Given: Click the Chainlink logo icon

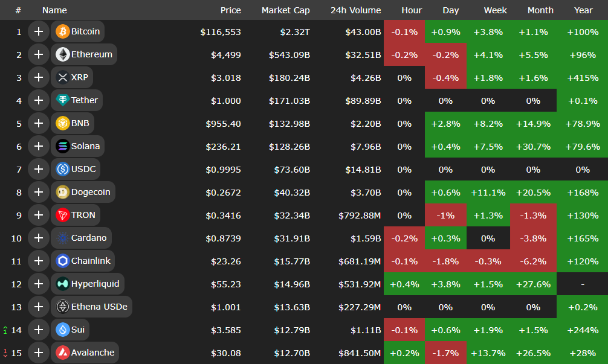Looking at the screenshot, I should (62, 261).
